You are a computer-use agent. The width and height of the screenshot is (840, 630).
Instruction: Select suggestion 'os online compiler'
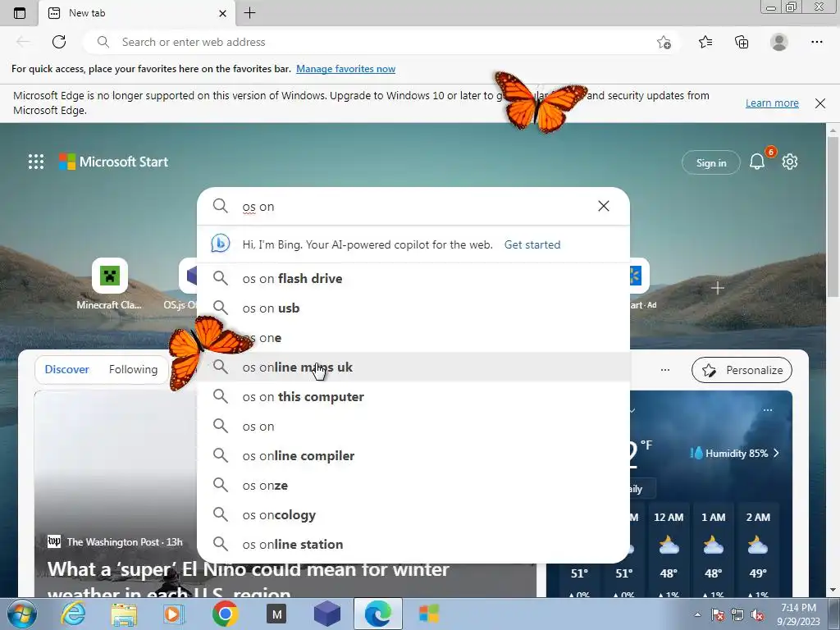[413, 455]
